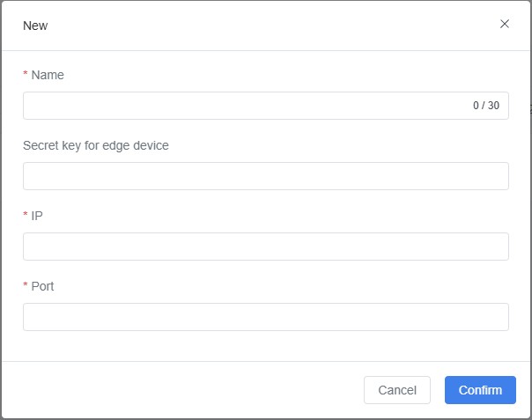
Task: Click the red required asterisk beside IP
Action: click(26, 217)
